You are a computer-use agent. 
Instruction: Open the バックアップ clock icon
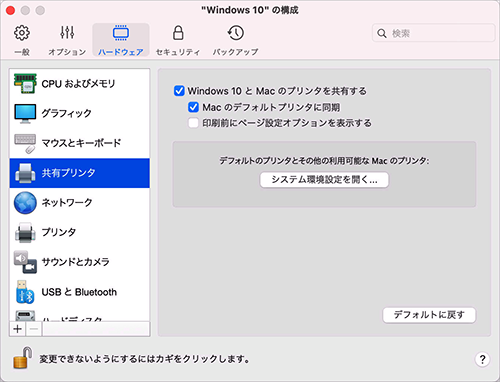pyautogui.click(x=235, y=33)
